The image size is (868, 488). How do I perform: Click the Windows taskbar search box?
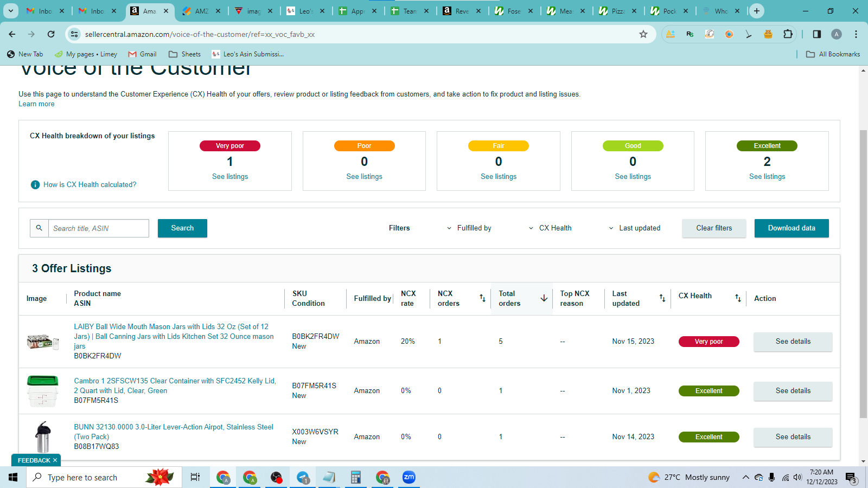(x=104, y=477)
